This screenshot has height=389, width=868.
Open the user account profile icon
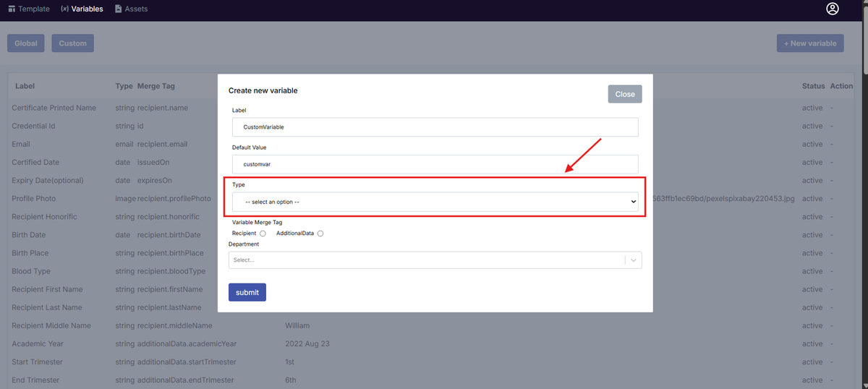[833, 9]
